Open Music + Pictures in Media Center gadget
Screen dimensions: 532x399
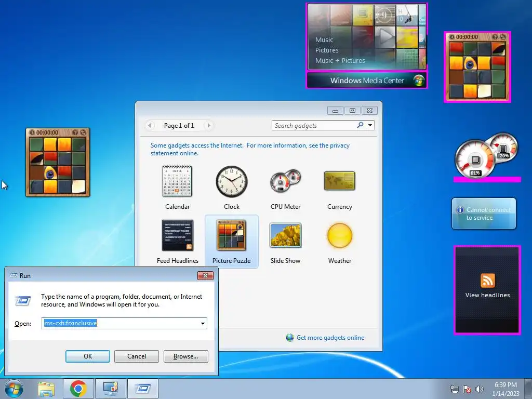pyautogui.click(x=340, y=61)
